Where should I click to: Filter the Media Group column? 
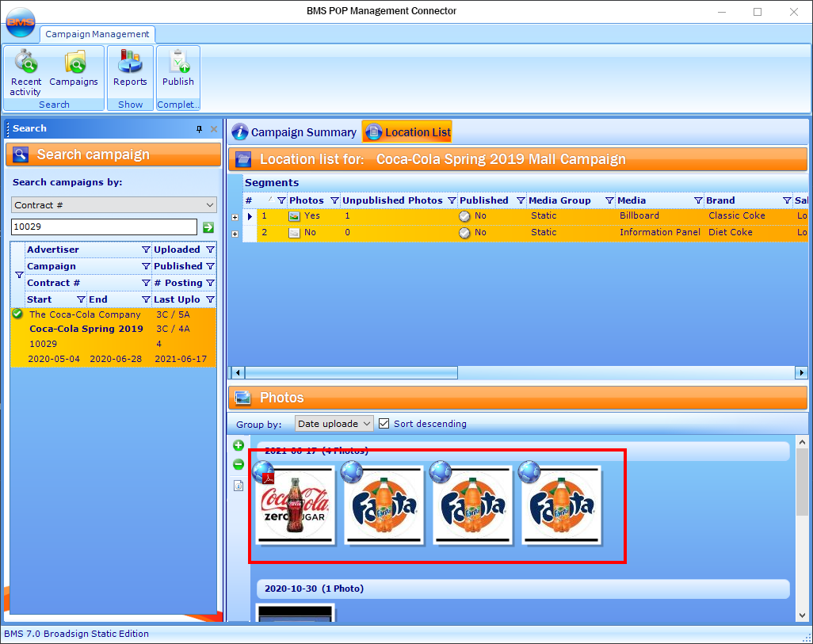(609, 200)
